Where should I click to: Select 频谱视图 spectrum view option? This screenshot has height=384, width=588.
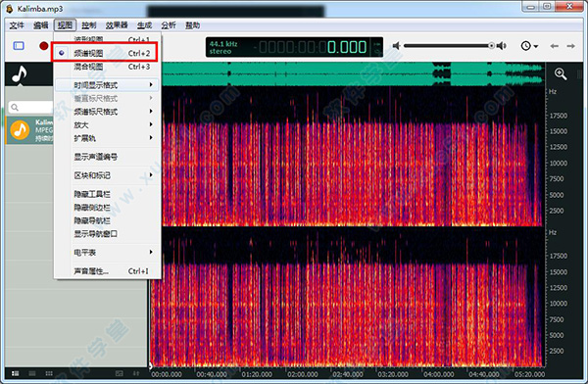tap(107, 53)
